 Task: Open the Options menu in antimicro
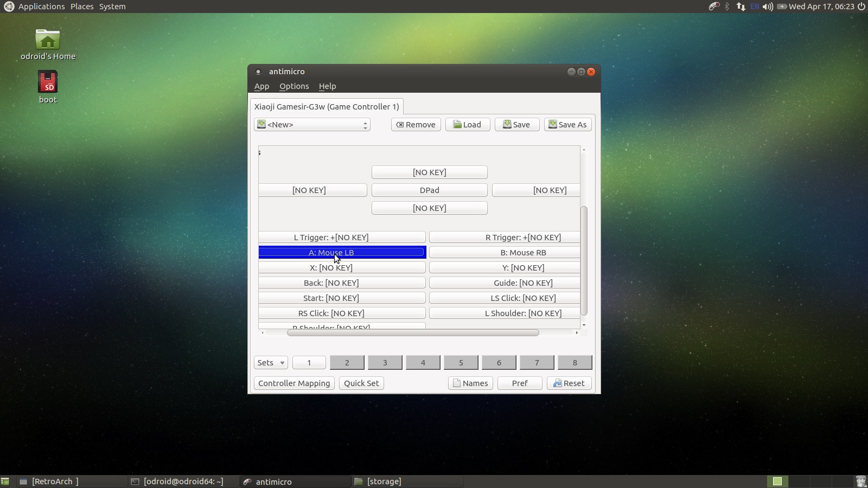[294, 86]
